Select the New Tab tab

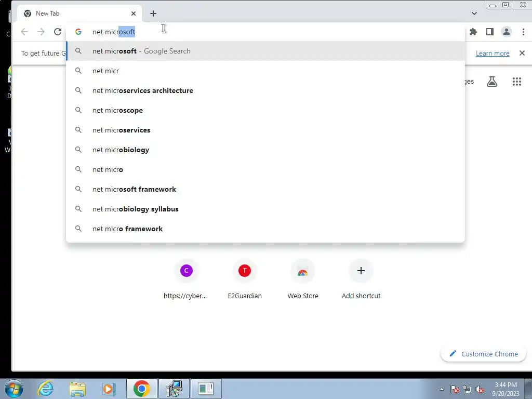pos(79,14)
